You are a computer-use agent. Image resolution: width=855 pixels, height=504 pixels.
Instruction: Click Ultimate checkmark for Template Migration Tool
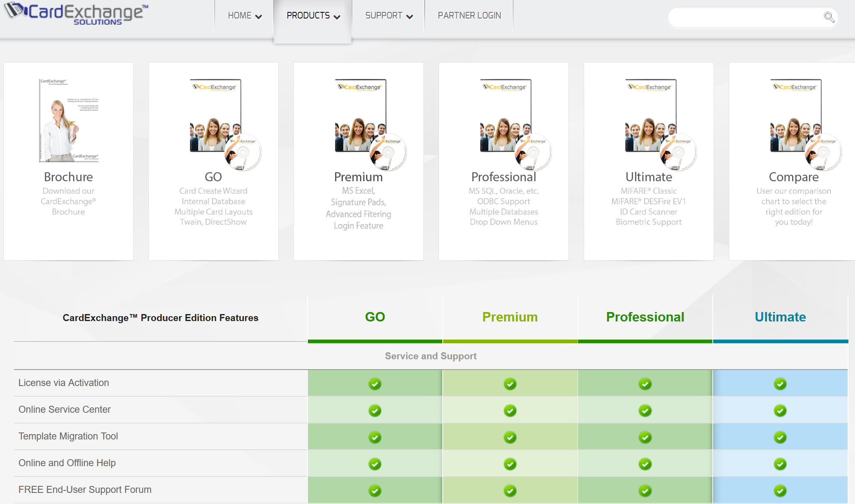coord(780,437)
